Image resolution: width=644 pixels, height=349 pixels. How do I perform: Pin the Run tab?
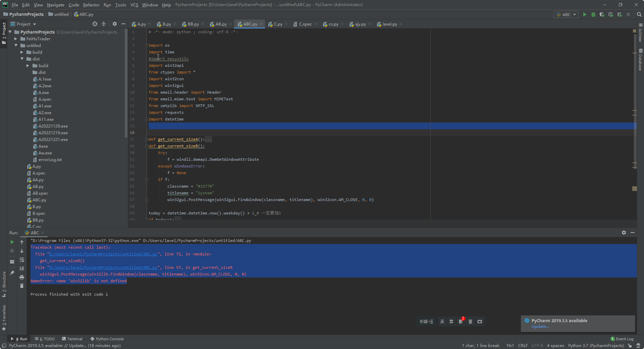pos(12,273)
